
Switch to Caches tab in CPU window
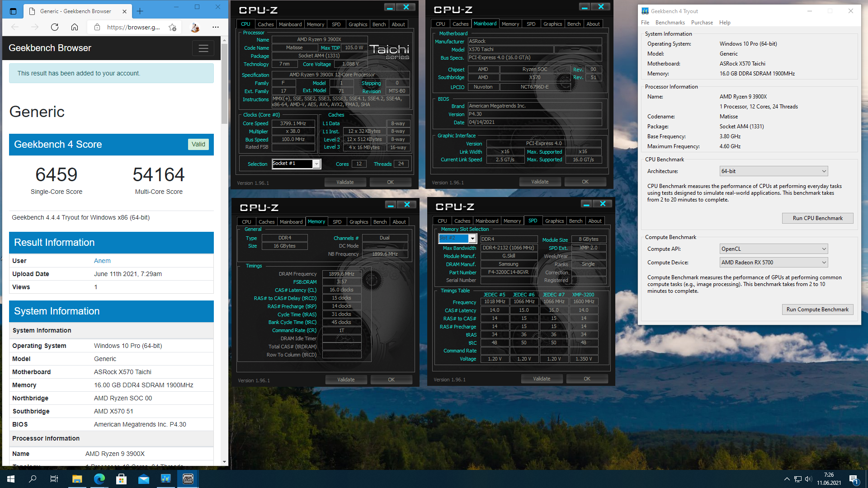[265, 24]
